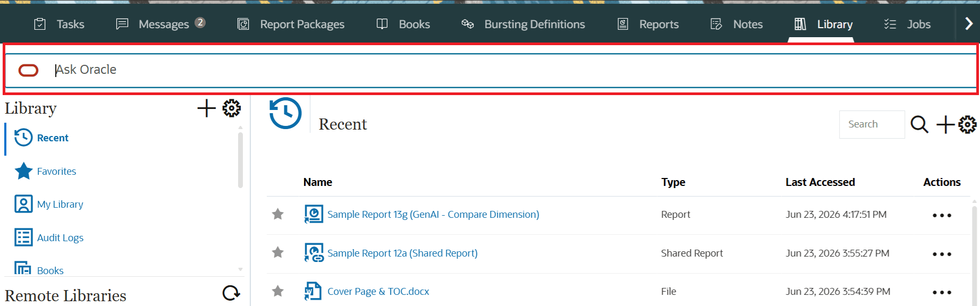Click the red Oracle logo icon

point(28,70)
